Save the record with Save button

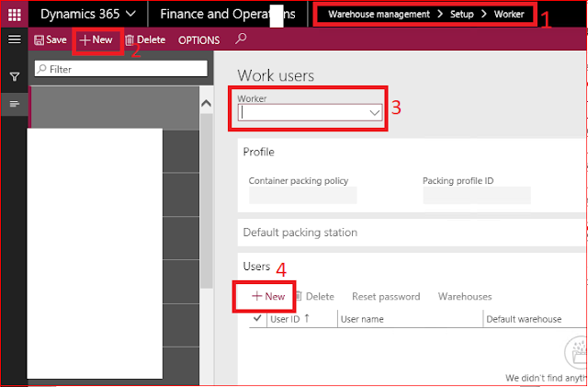point(51,40)
